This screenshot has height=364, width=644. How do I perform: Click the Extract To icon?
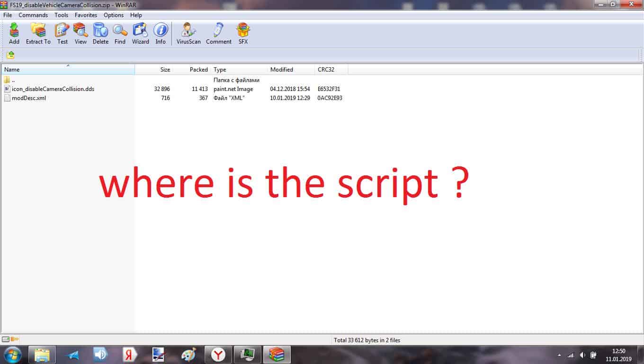click(38, 33)
